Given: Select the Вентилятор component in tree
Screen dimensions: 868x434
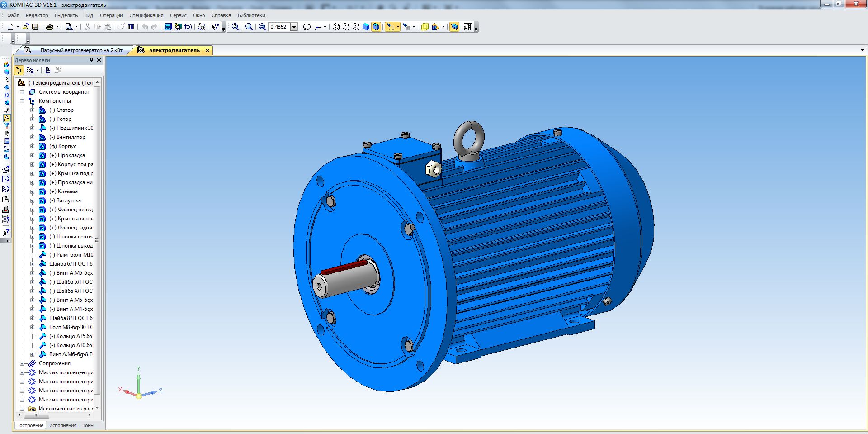Looking at the screenshot, I should point(67,137).
